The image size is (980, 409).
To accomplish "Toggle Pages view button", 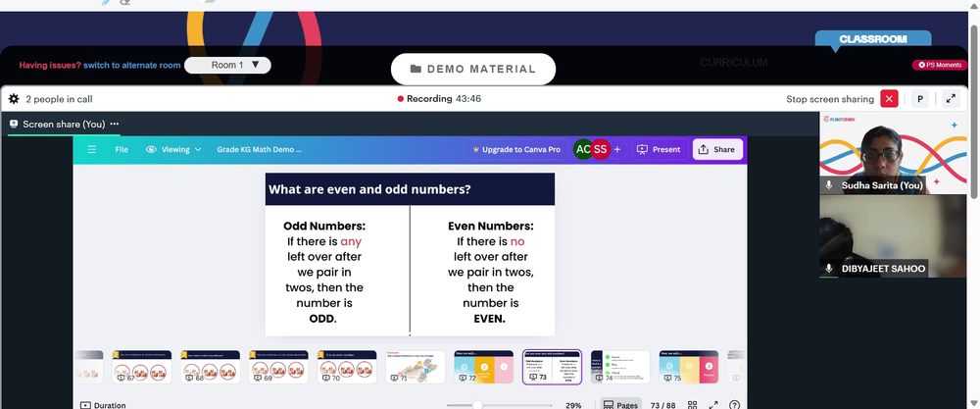I will (x=620, y=405).
